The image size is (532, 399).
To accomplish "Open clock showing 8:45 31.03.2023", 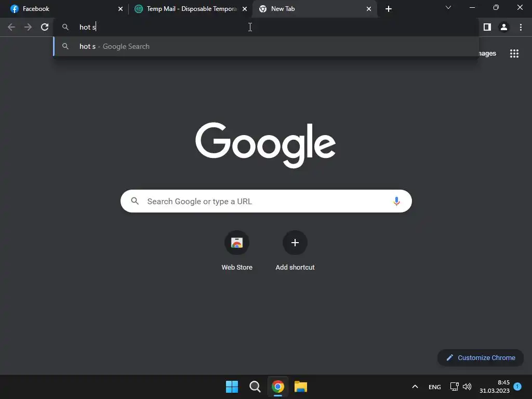I will (495, 387).
